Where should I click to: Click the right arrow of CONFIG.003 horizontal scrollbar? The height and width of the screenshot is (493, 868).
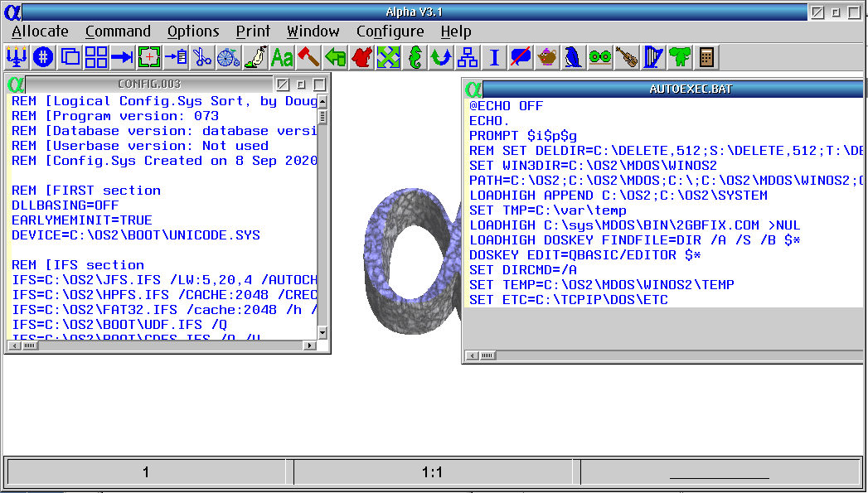point(310,346)
